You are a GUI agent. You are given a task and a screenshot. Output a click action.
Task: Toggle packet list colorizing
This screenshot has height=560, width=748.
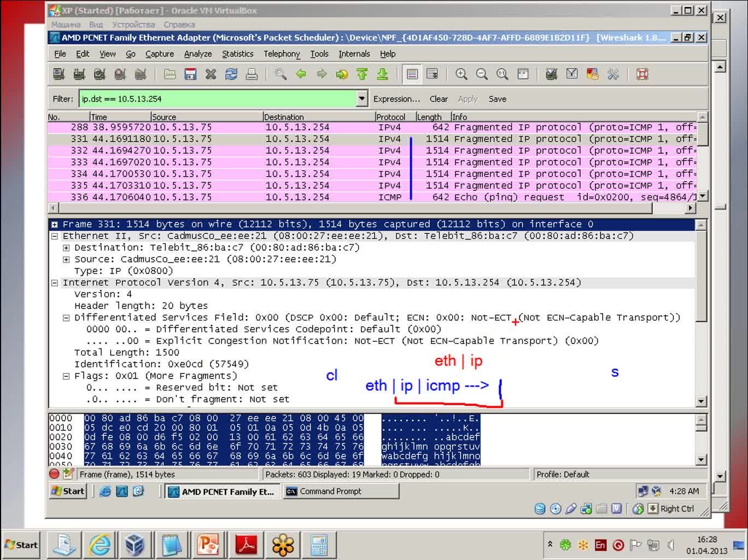tap(412, 74)
